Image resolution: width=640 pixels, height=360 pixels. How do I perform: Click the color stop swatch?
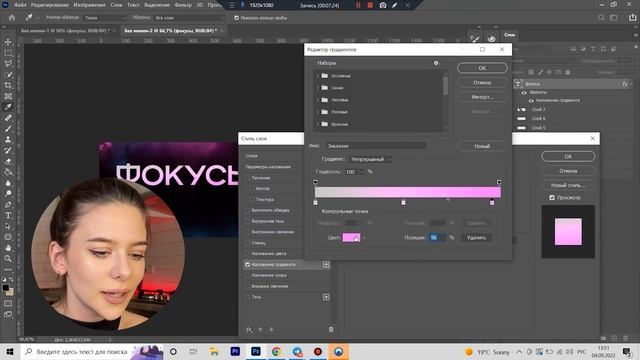351,238
